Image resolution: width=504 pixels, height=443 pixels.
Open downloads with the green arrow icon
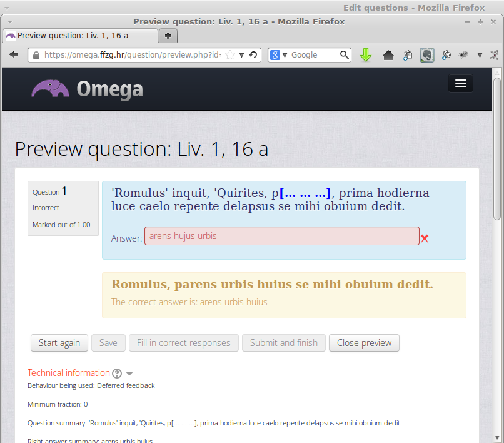[366, 55]
